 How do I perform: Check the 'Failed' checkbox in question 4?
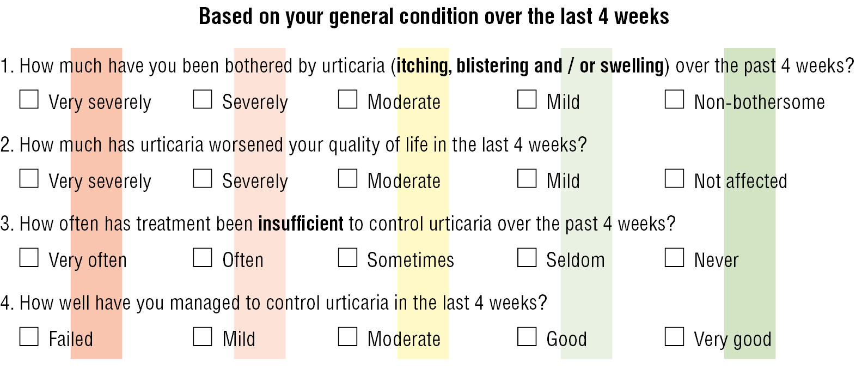pyautogui.click(x=29, y=337)
